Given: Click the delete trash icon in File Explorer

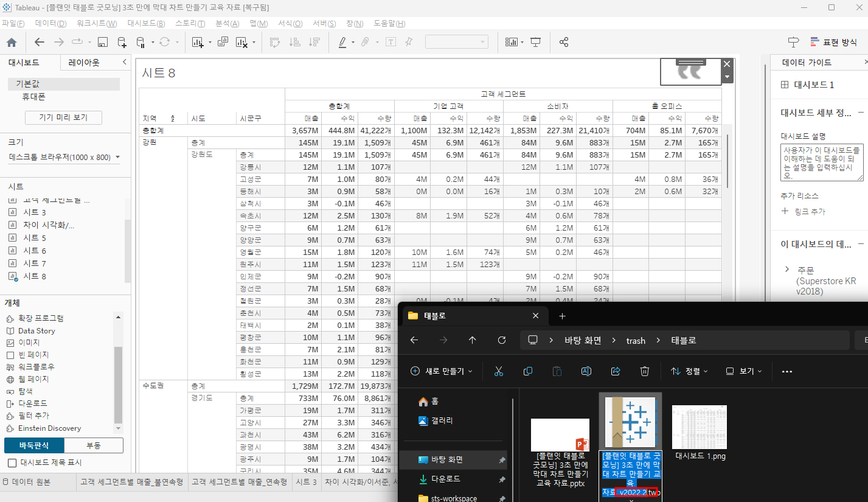Looking at the screenshot, I should (x=645, y=371).
